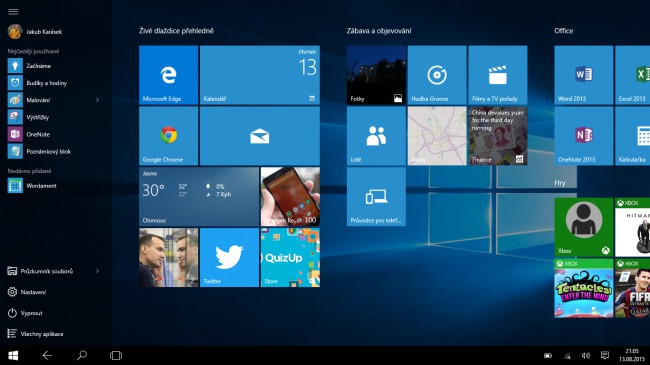This screenshot has height=365, width=650.
Task: Open the FIFA game tile
Action: click(633, 288)
